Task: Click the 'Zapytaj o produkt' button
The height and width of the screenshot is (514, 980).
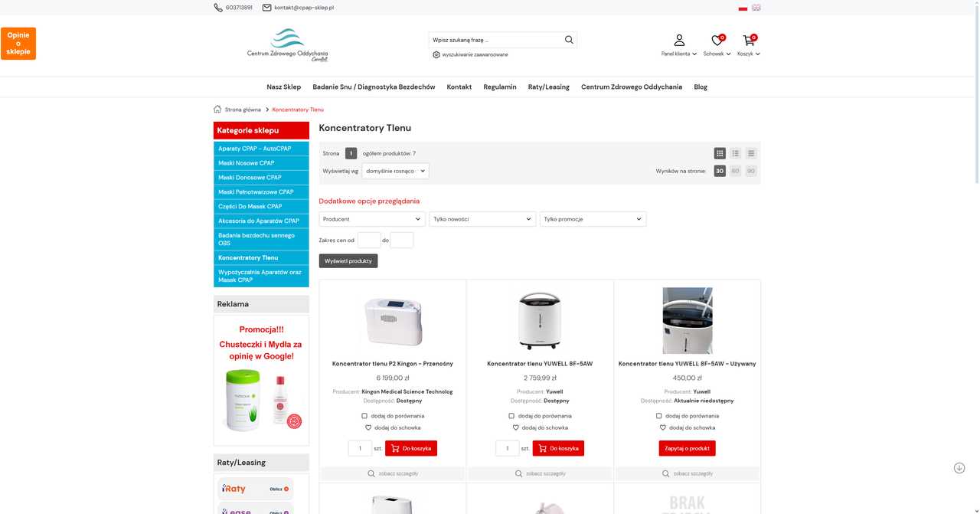Action: click(x=687, y=448)
